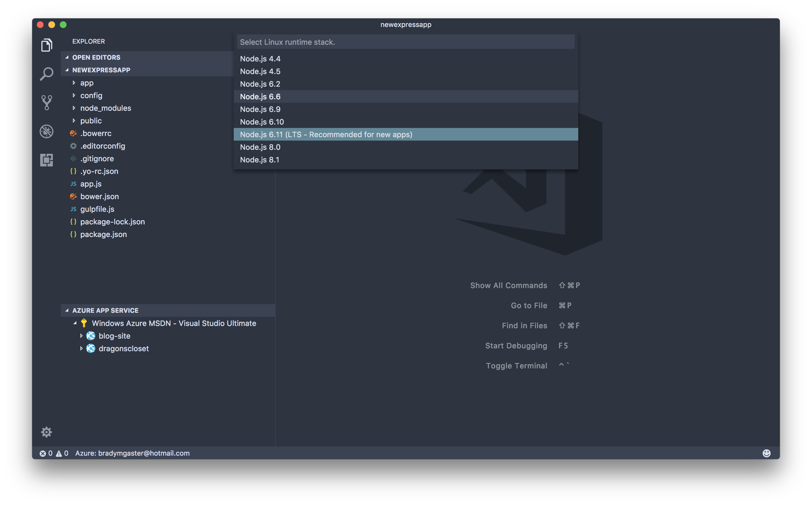Click the blog-site web app icon
Image resolution: width=812 pixels, height=505 pixels.
pos(90,336)
